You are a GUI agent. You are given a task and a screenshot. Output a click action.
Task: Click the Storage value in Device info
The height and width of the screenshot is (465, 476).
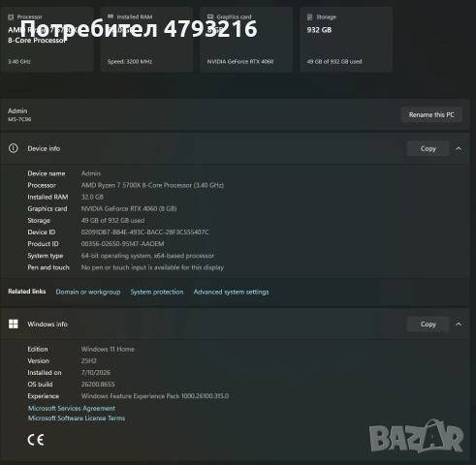112,221
